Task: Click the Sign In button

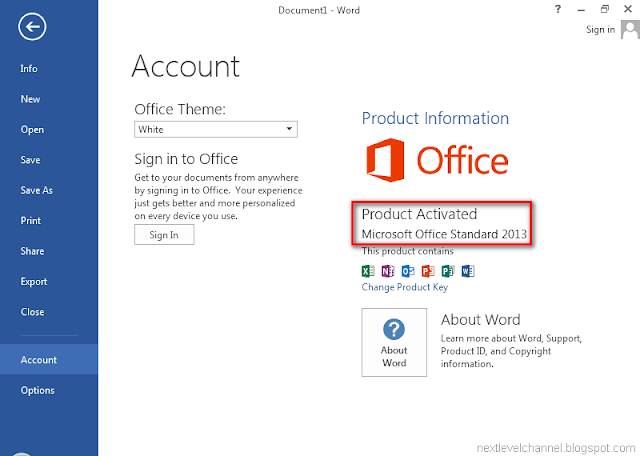Action: click(x=164, y=235)
